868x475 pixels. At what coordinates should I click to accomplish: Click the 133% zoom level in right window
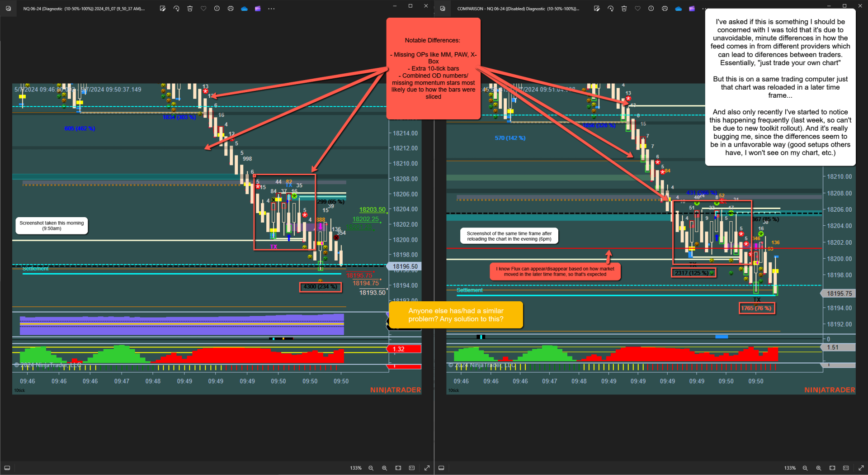pyautogui.click(x=789, y=468)
